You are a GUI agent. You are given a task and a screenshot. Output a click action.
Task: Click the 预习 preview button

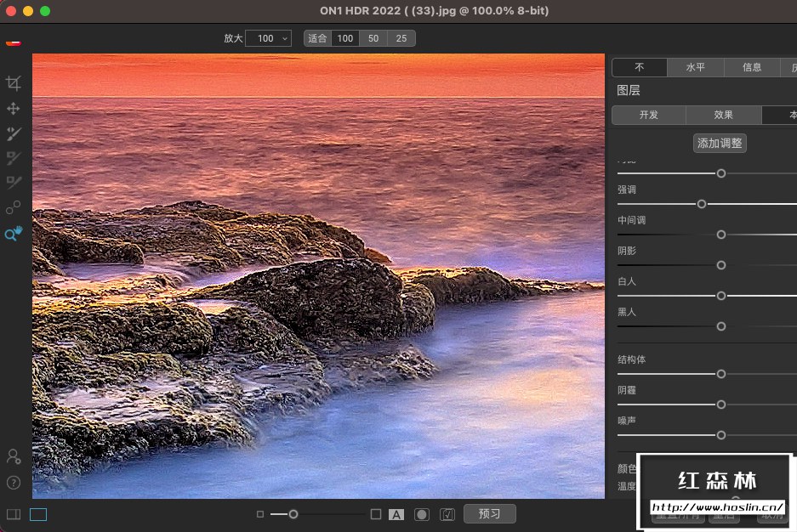(489, 513)
